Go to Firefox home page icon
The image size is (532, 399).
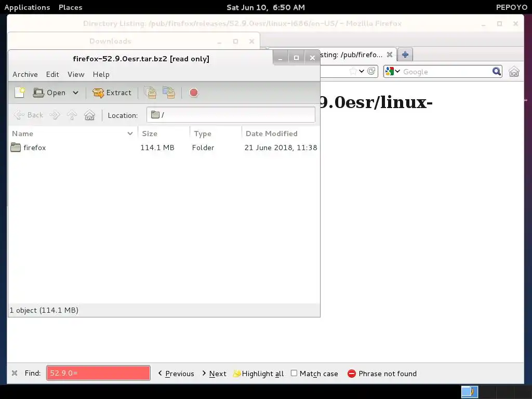(x=514, y=72)
